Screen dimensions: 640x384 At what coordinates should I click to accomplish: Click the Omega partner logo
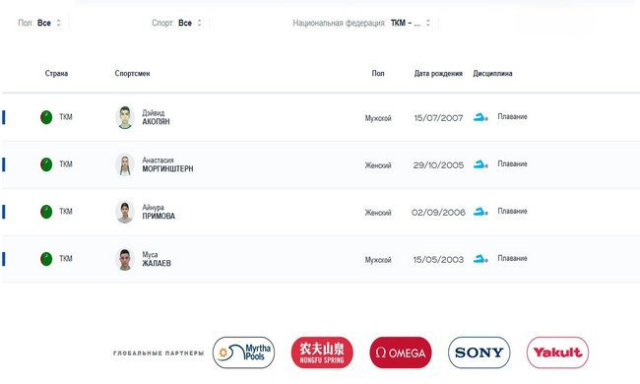click(400, 353)
